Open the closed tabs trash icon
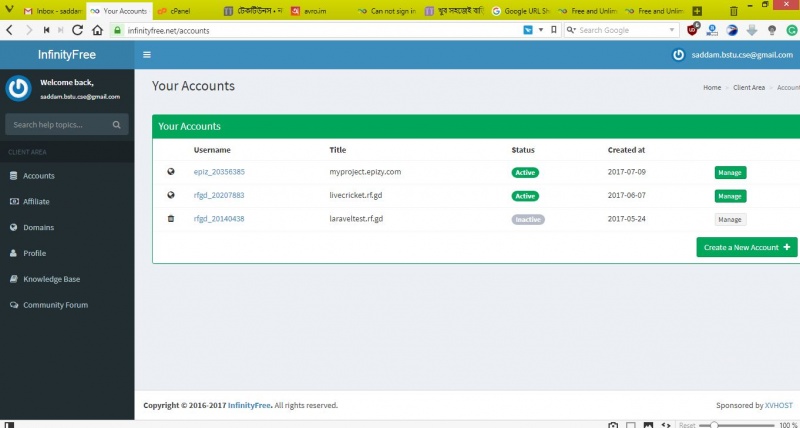 (734, 11)
